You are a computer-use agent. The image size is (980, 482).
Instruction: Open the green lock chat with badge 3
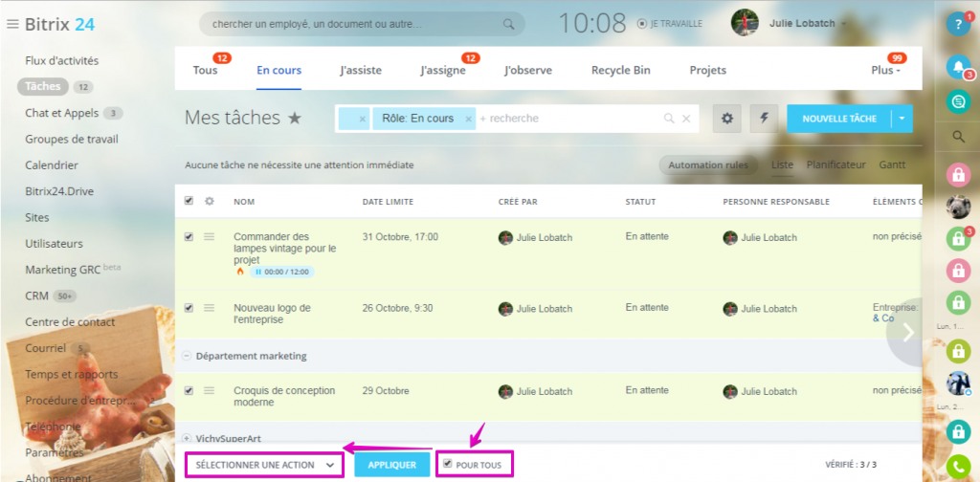[x=958, y=239]
